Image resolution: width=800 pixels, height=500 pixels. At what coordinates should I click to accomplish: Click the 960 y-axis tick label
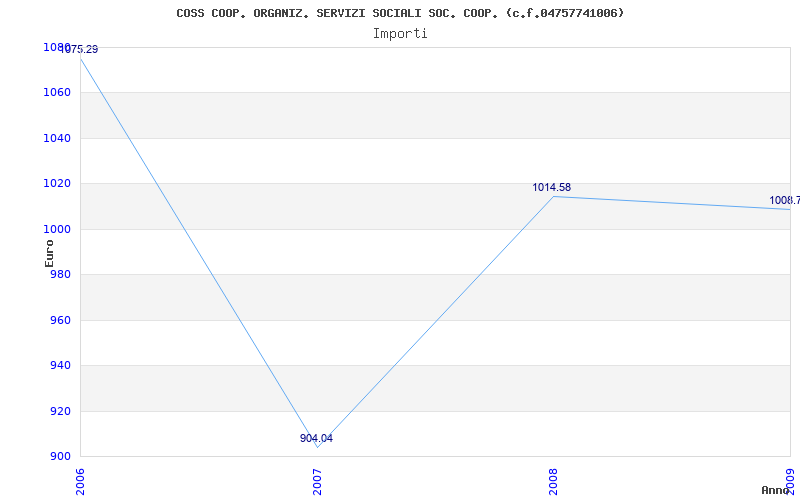click(63, 320)
